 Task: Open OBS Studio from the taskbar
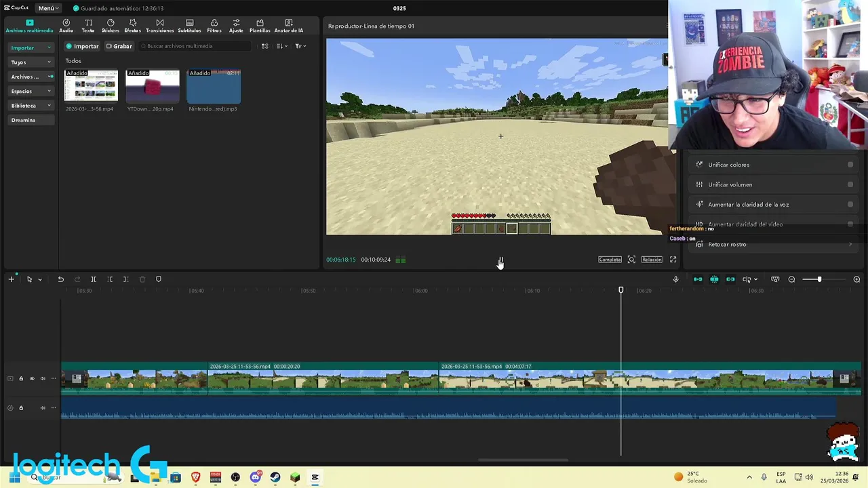[x=235, y=477]
